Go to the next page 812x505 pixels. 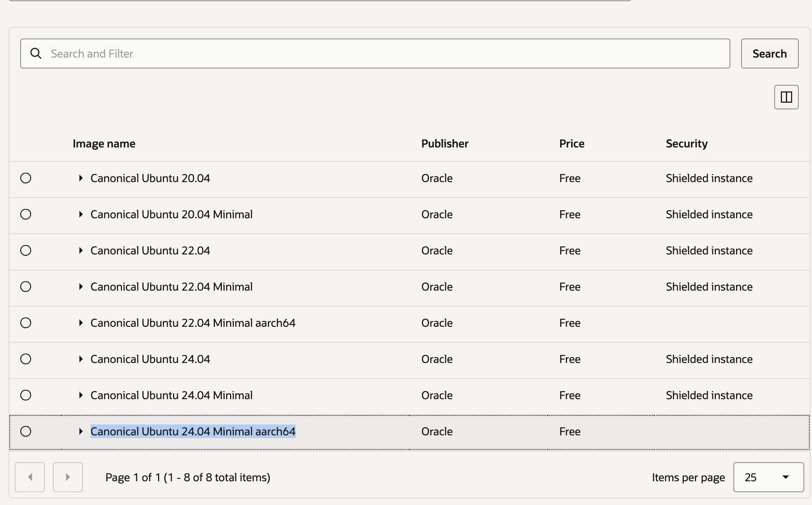tap(68, 477)
